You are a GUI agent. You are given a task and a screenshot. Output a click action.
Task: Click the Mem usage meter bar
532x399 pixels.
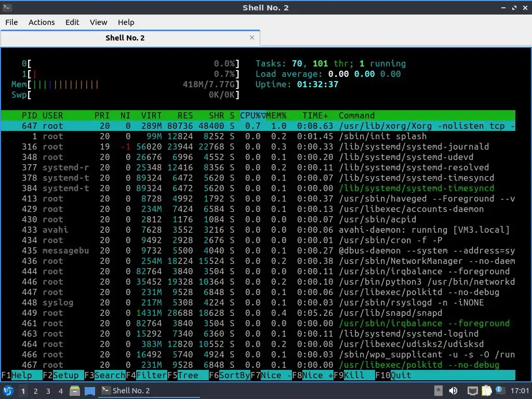(x=125, y=85)
